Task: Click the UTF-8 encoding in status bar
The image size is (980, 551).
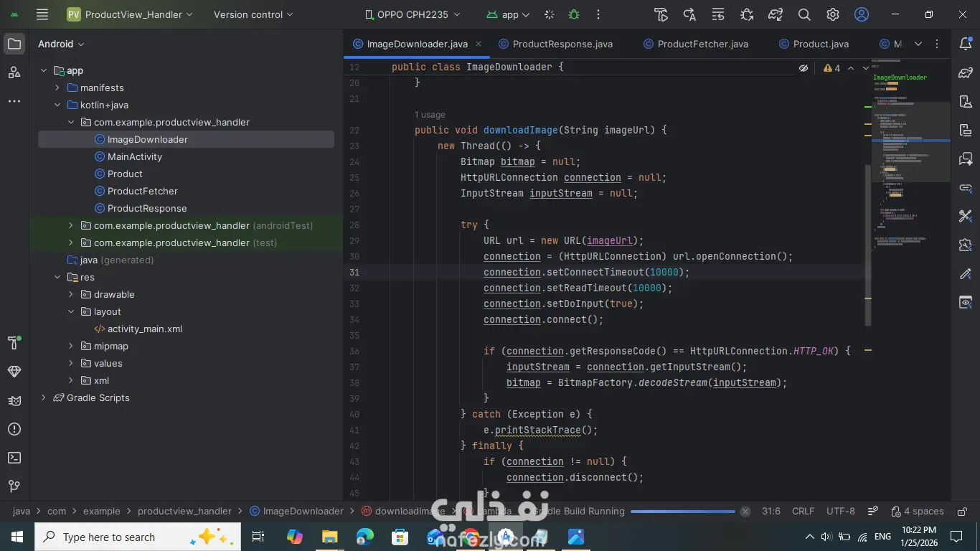Action: click(840, 512)
